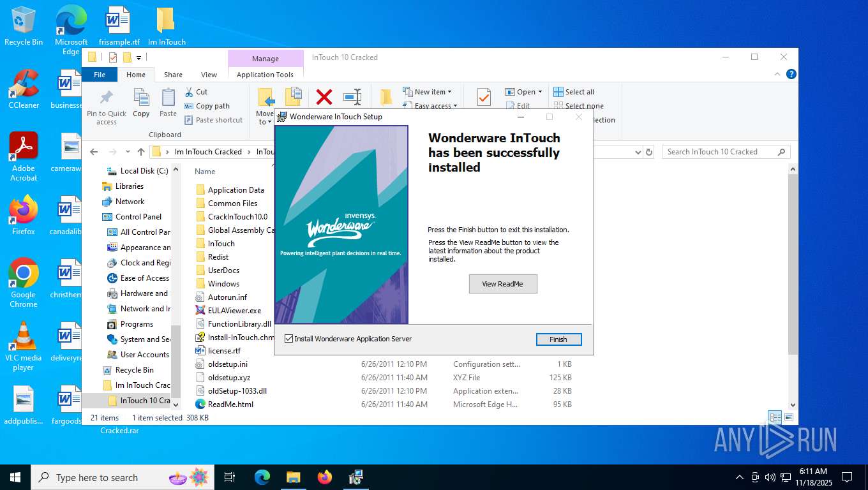Click the Properties checkmark icon
The height and width of the screenshot is (490, 868).
484,97
